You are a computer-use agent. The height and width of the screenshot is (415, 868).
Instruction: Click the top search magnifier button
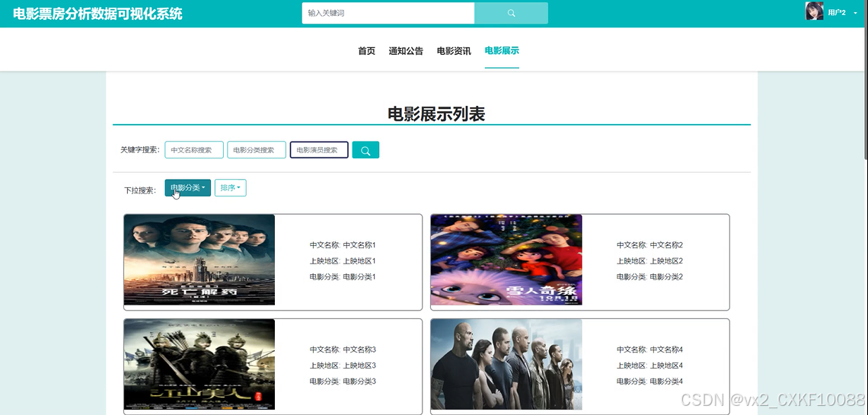click(511, 13)
